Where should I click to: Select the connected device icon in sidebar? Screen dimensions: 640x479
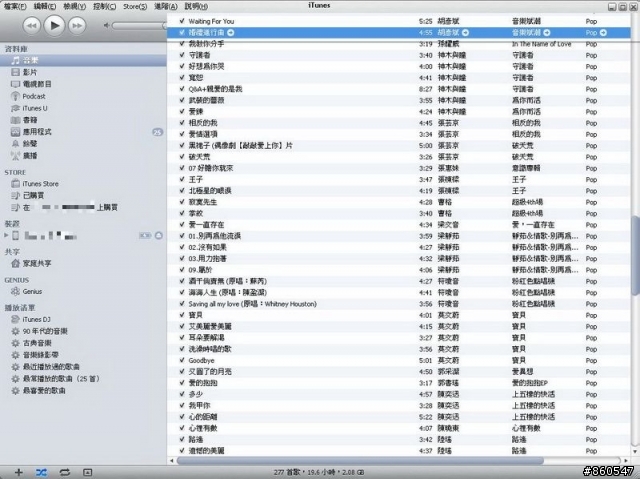16,235
